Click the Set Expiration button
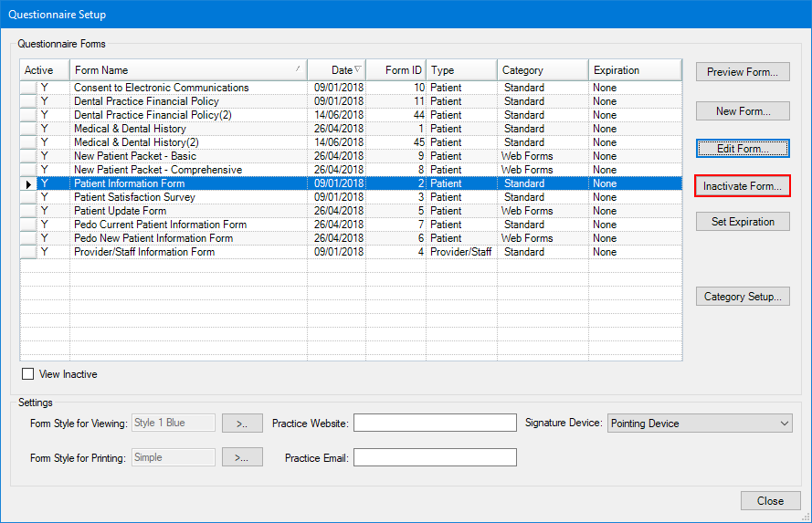 click(743, 222)
